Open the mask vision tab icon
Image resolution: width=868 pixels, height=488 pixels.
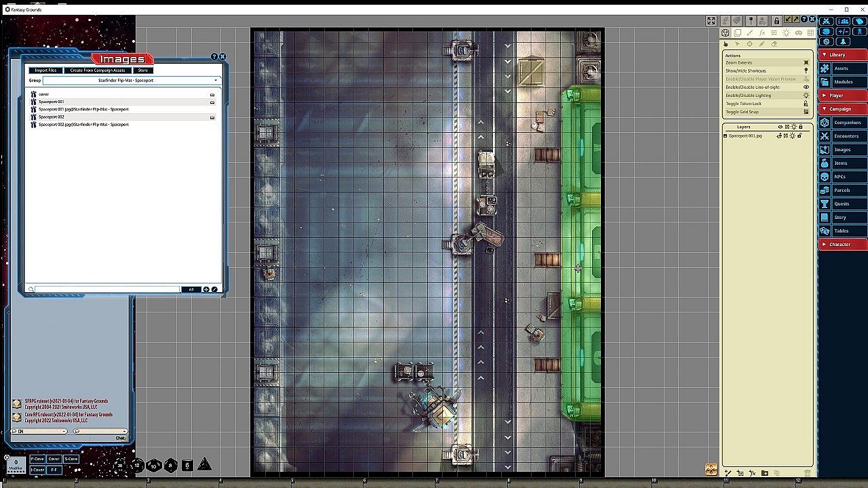(x=798, y=33)
